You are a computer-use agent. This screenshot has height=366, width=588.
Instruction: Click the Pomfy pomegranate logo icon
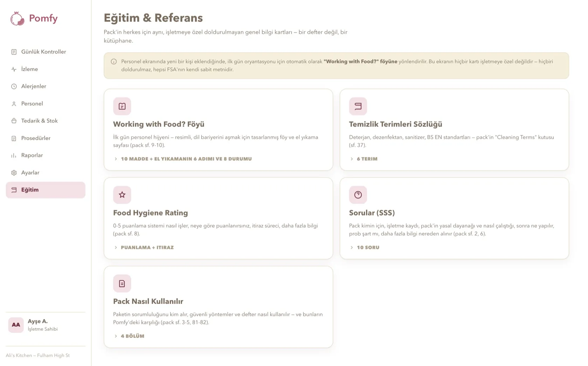click(x=17, y=19)
